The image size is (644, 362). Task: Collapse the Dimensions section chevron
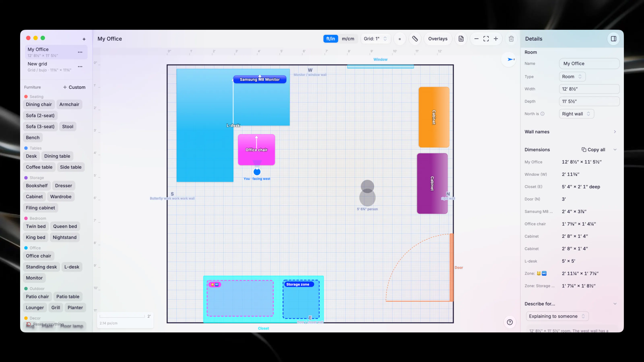point(615,150)
